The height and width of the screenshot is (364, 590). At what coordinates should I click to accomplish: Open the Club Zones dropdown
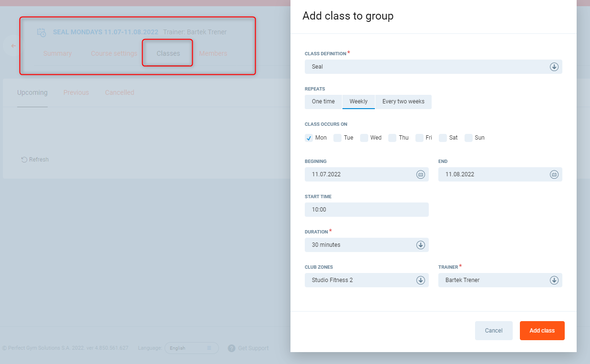(x=420, y=280)
